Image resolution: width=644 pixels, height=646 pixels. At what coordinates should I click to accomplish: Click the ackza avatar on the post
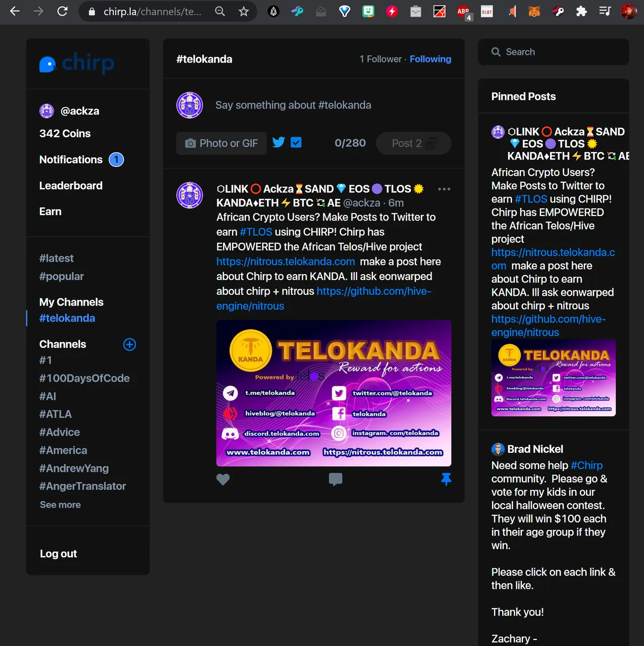(x=190, y=195)
